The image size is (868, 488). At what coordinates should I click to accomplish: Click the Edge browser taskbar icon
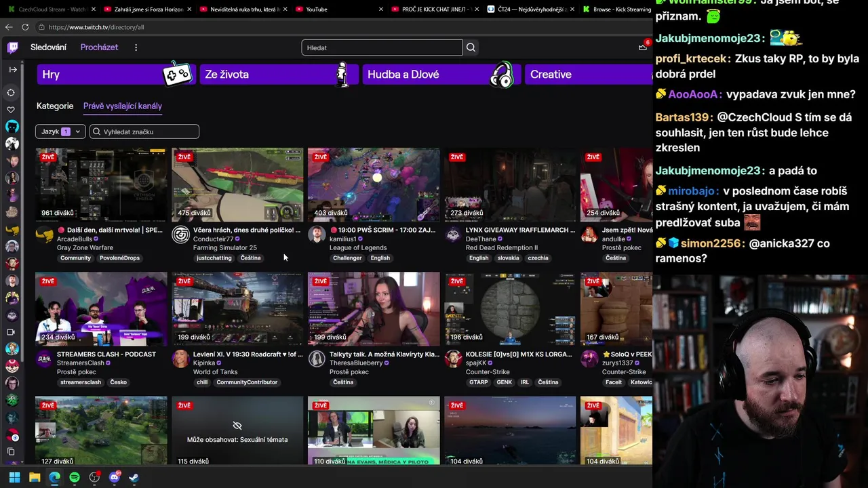(x=54, y=477)
